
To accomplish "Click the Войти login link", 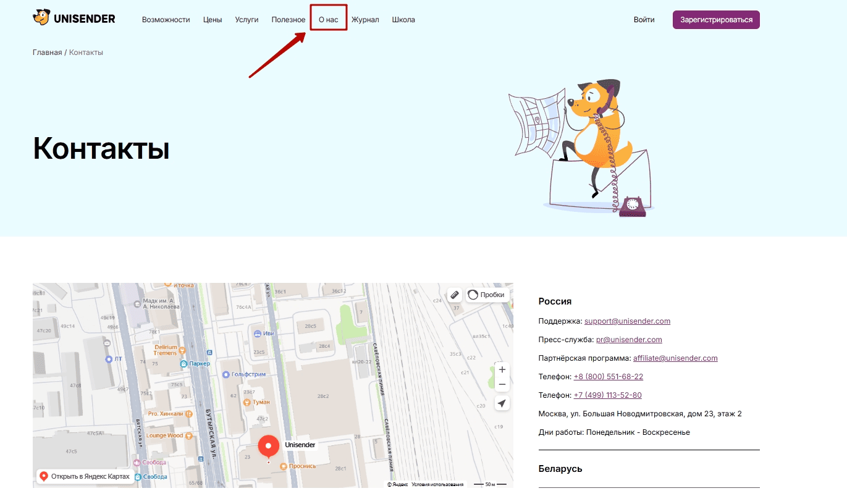I will (x=644, y=20).
